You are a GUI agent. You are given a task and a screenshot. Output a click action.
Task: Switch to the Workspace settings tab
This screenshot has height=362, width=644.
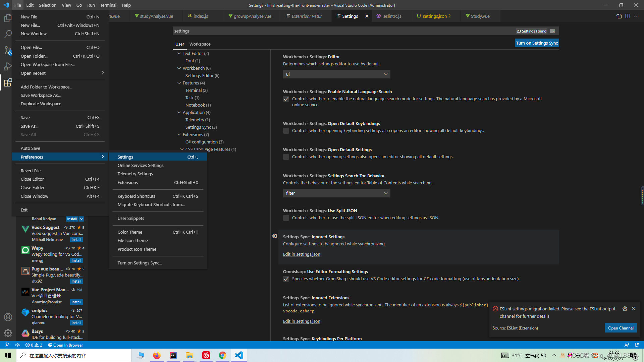tap(200, 44)
